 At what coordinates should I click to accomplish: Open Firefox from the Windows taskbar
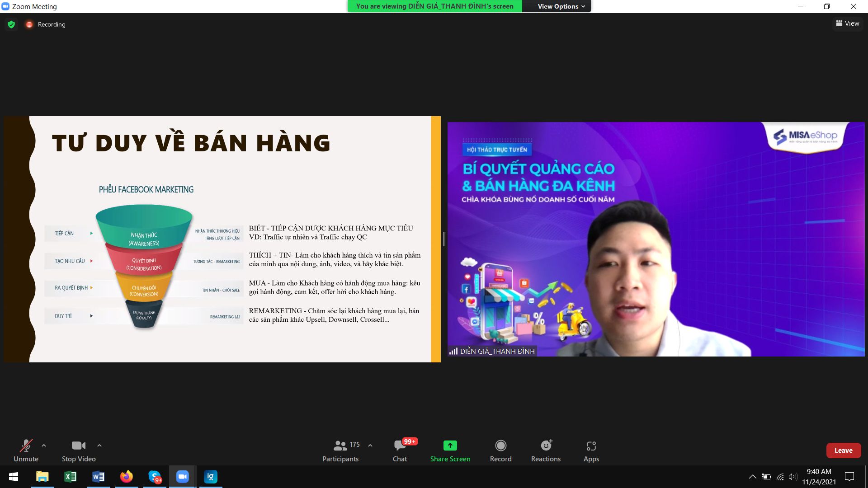tap(127, 477)
